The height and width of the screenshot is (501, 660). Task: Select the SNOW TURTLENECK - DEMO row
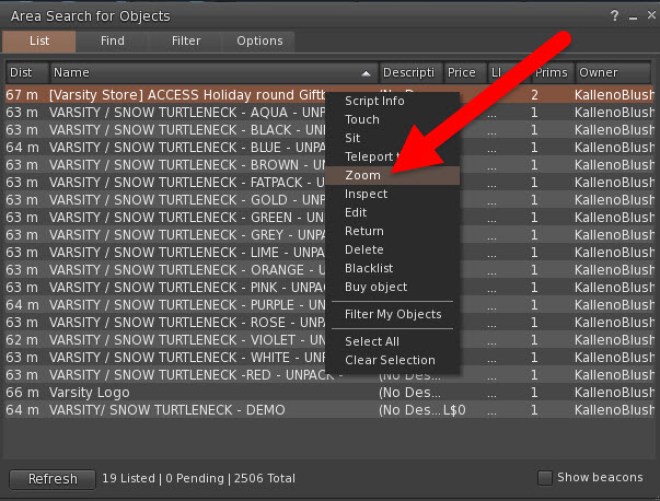pos(330,410)
